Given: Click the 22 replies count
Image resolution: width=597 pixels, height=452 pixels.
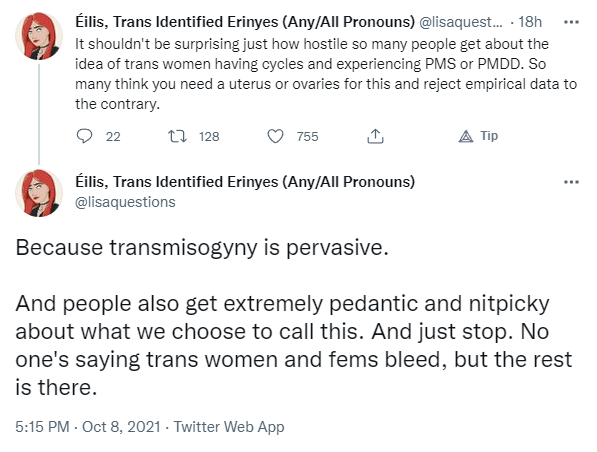Looking at the screenshot, I should (x=113, y=136).
